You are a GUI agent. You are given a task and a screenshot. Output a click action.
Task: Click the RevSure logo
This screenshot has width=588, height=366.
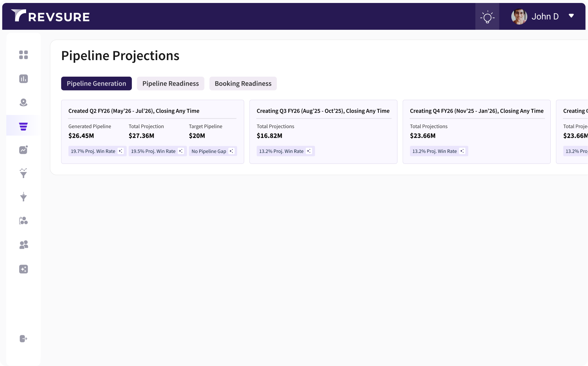pyautogui.click(x=50, y=16)
